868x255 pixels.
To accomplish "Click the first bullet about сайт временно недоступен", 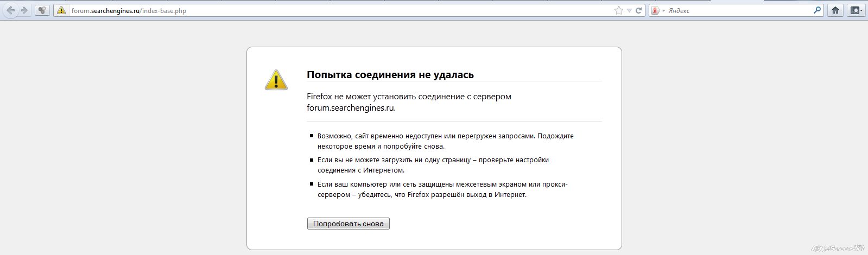I will coord(445,141).
